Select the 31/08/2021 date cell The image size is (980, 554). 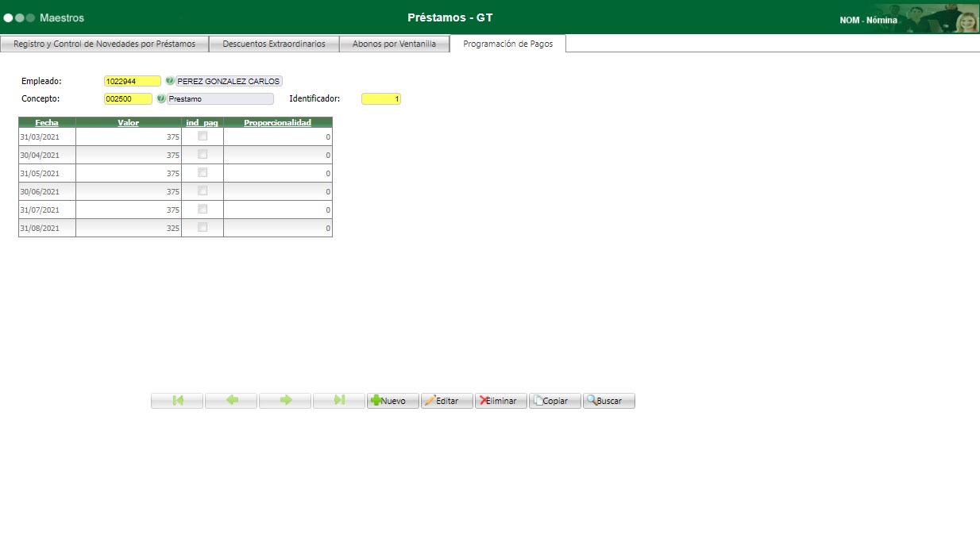[47, 228]
